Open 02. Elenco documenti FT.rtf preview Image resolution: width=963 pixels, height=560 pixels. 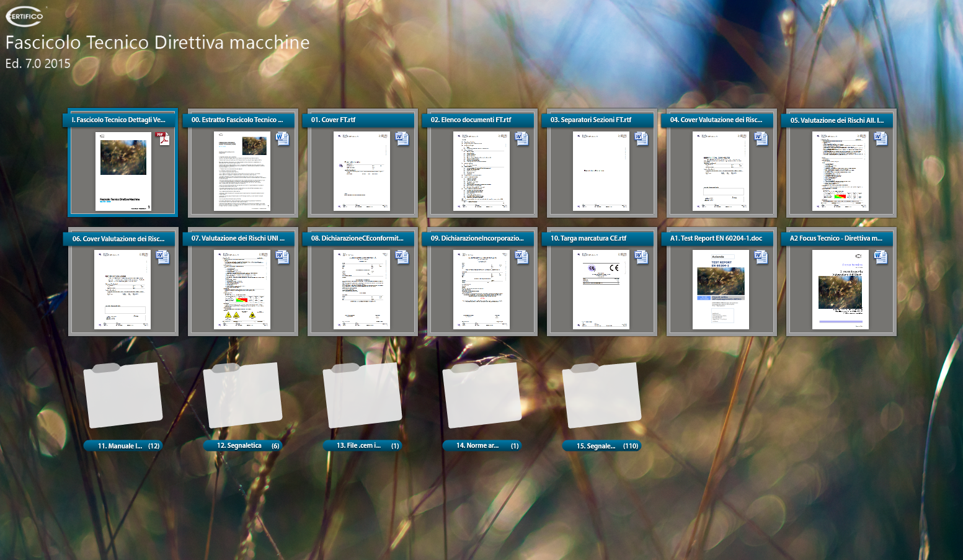(481, 171)
